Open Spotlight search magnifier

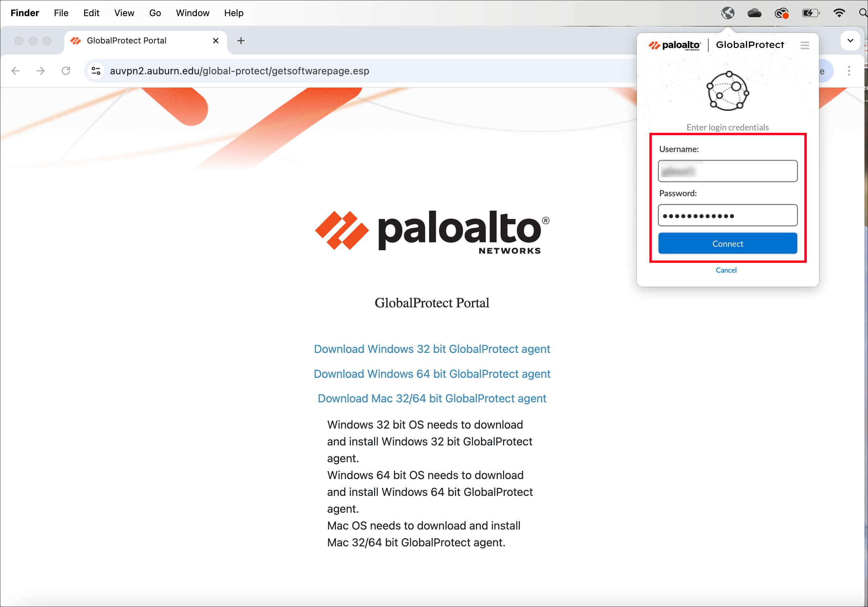863,13
